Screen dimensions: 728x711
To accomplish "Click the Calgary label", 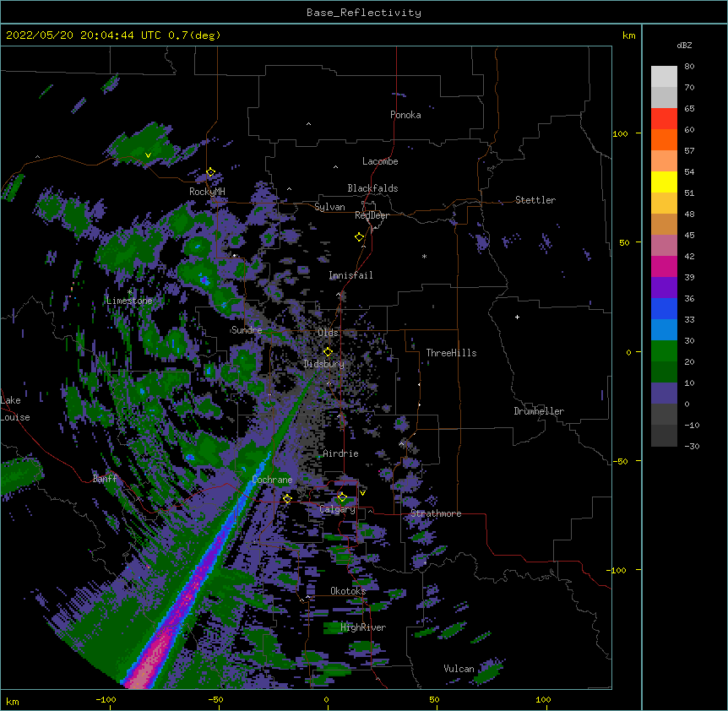I will click(337, 509).
